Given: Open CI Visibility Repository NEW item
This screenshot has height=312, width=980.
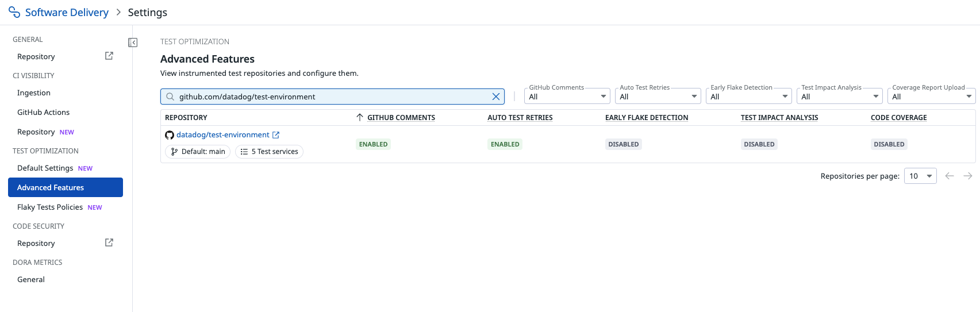Looking at the screenshot, I should coord(45,132).
